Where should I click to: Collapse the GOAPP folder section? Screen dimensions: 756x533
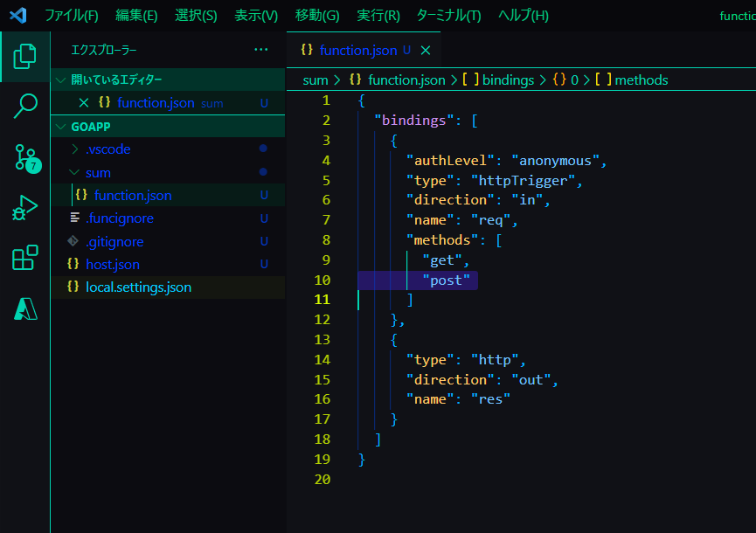[168, 127]
